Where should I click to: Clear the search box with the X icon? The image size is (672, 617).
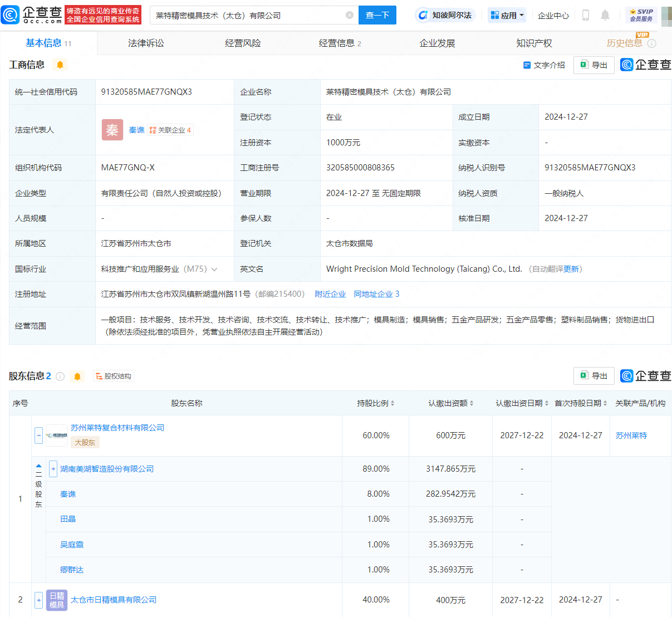[350, 15]
